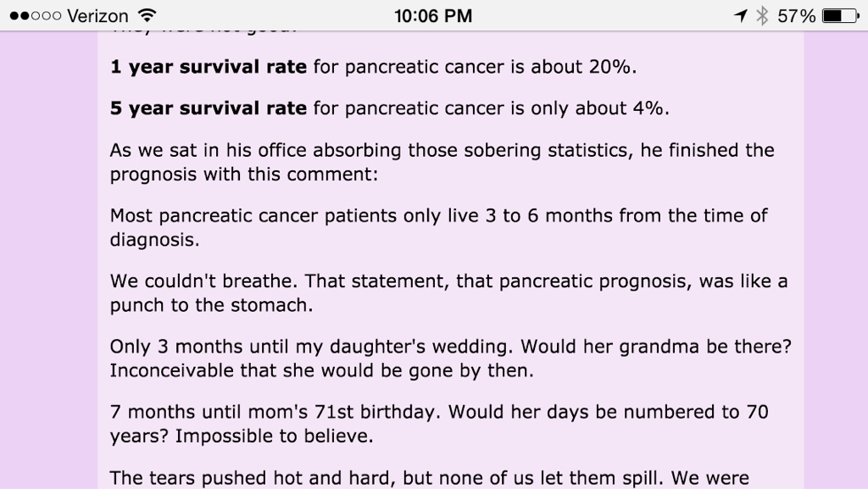The image size is (868, 489).
Task: Tap paragraph beginning 'We couldn't breathe'
Action: tap(448, 292)
